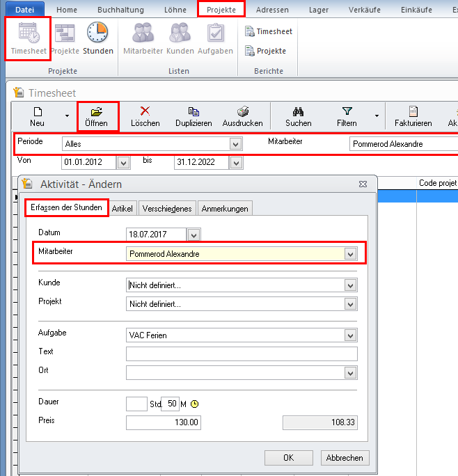Click the Filtern funnel icon
Screen dimensions: 458x476
tap(347, 117)
